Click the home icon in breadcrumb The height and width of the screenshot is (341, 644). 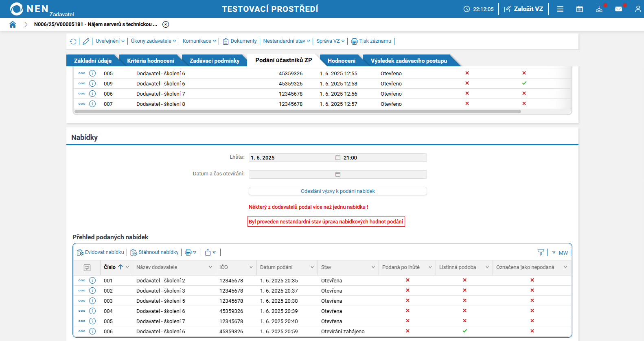pyautogui.click(x=13, y=24)
